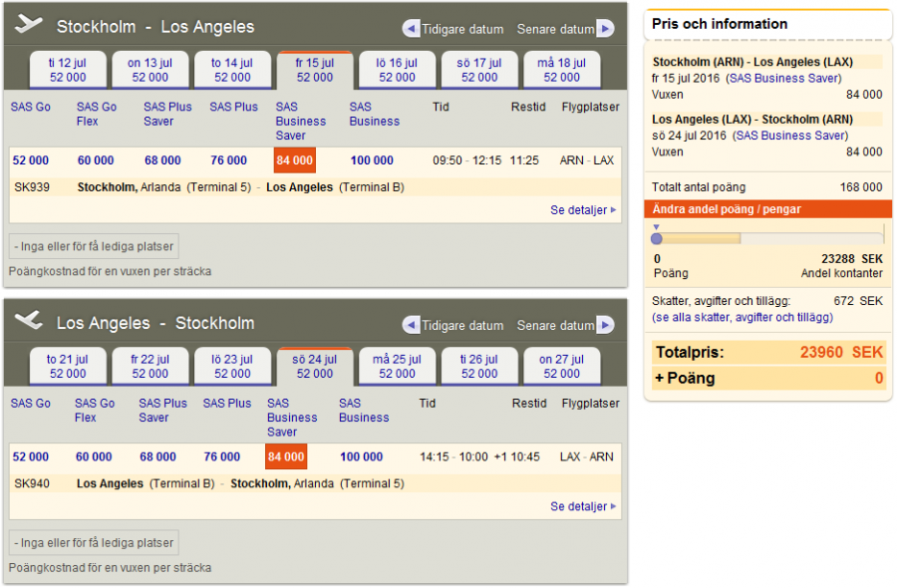Open the lö 16 jul outbound date tab
897x588 pixels.
397,70
